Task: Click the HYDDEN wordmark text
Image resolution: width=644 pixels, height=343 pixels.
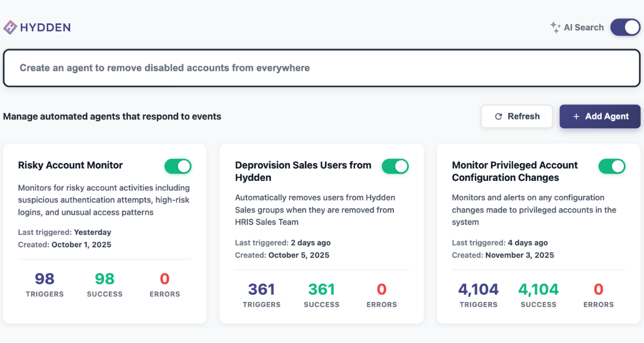Action: coord(45,28)
